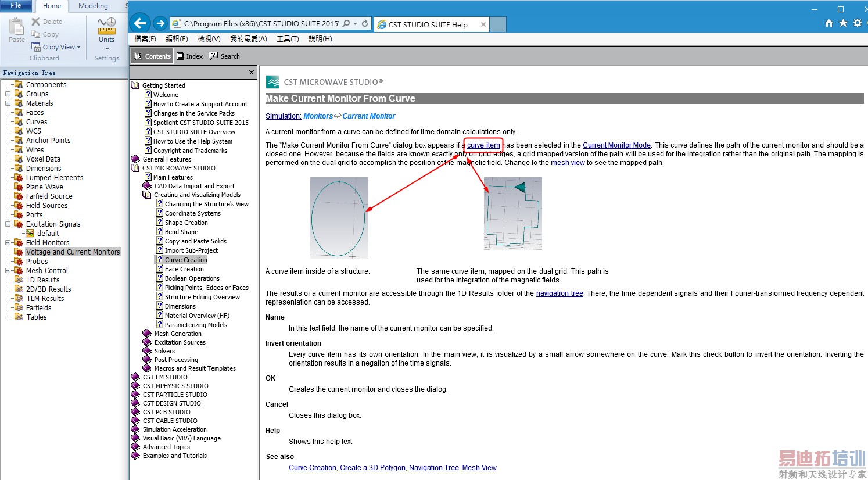The height and width of the screenshot is (480, 868).
Task: Click the dual grid mapped curve image
Action: point(513,214)
